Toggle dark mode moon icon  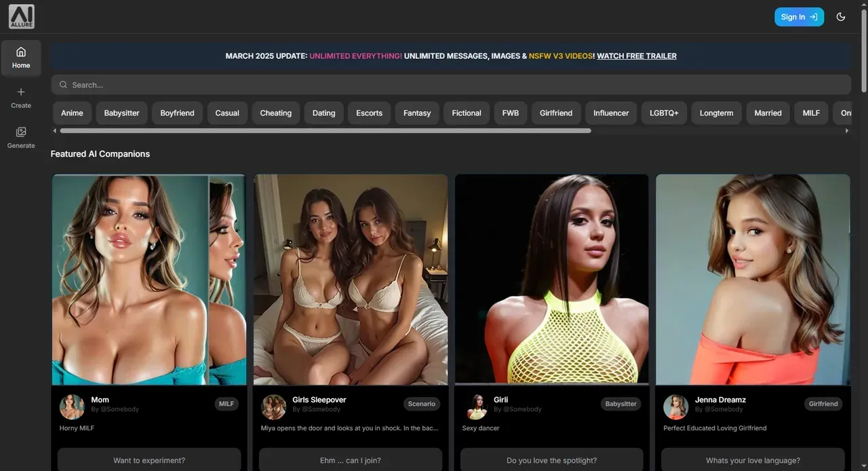[841, 17]
